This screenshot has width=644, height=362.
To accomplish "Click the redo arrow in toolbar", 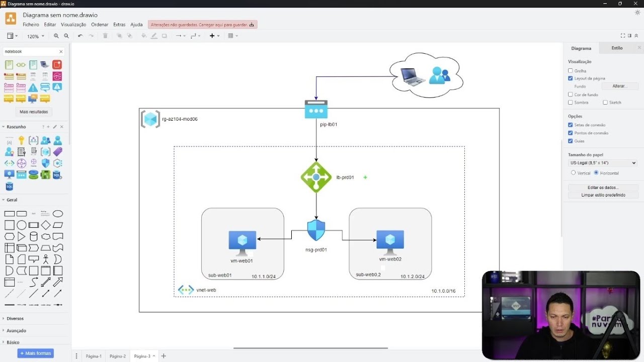I will tap(91, 36).
